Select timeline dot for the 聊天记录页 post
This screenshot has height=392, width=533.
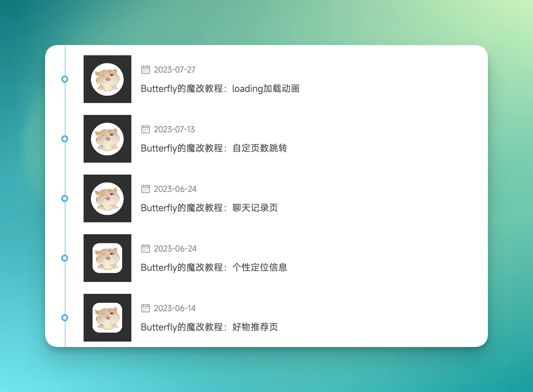click(x=65, y=198)
